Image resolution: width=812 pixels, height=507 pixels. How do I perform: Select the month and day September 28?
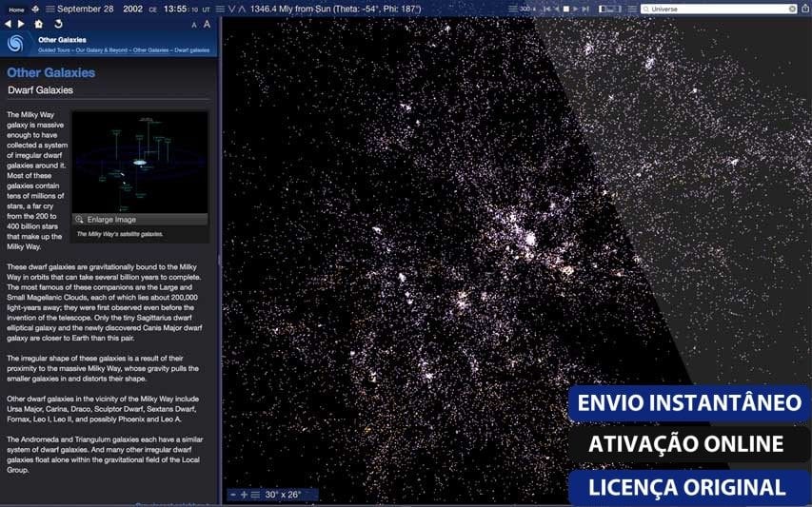tap(86, 9)
